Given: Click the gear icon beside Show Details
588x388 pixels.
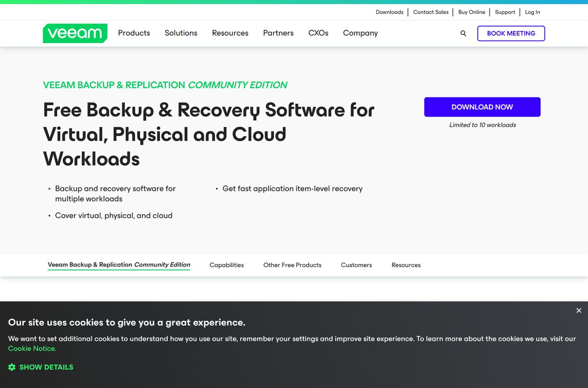Looking at the screenshot, I should pyautogui.click(x=12, y=367).
